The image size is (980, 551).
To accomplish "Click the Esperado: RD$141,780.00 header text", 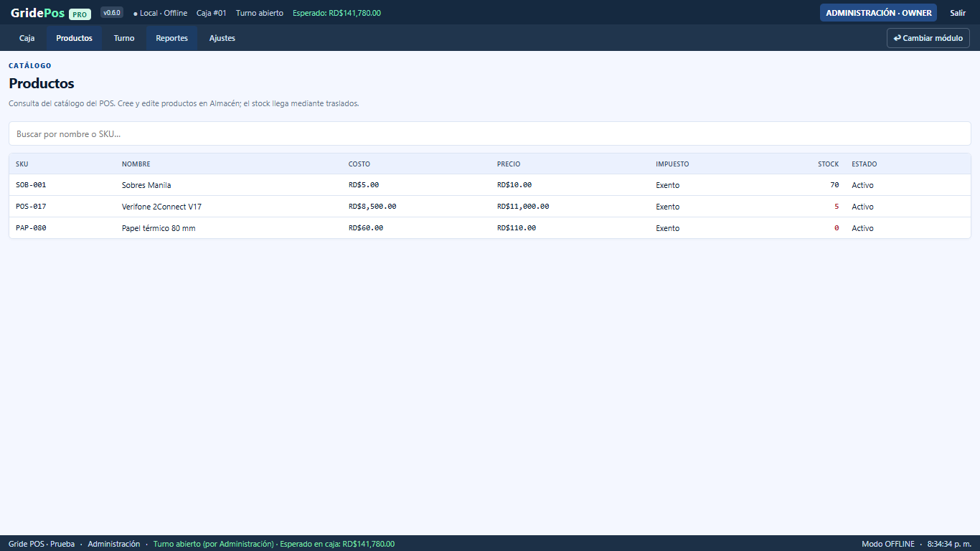I will click(336, 13).
